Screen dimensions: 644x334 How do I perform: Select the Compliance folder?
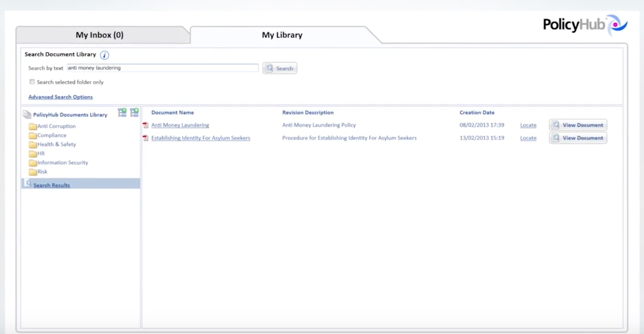(52, 135)
